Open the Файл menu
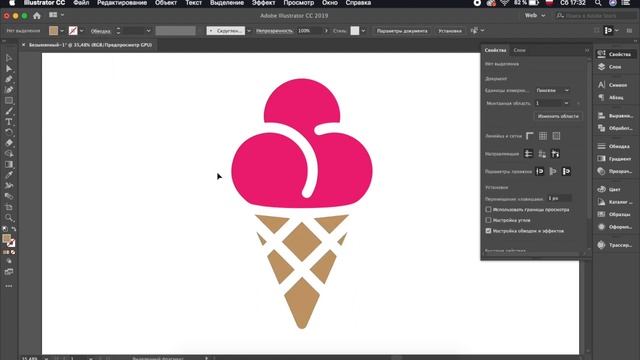640x360 pixels. coord(81,3)
